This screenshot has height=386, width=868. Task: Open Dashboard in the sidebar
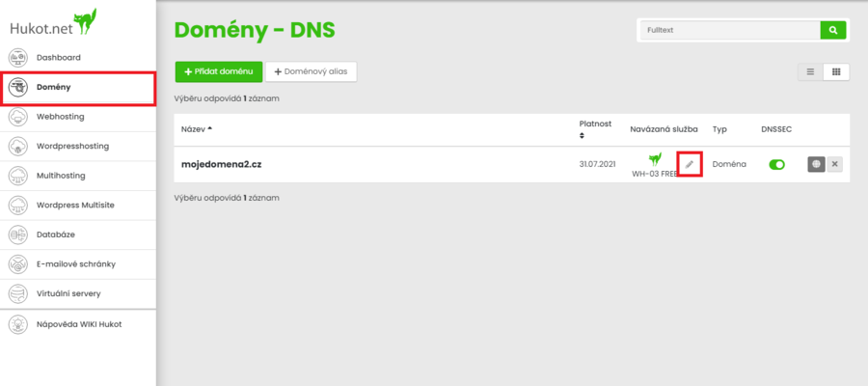(58, 58)
